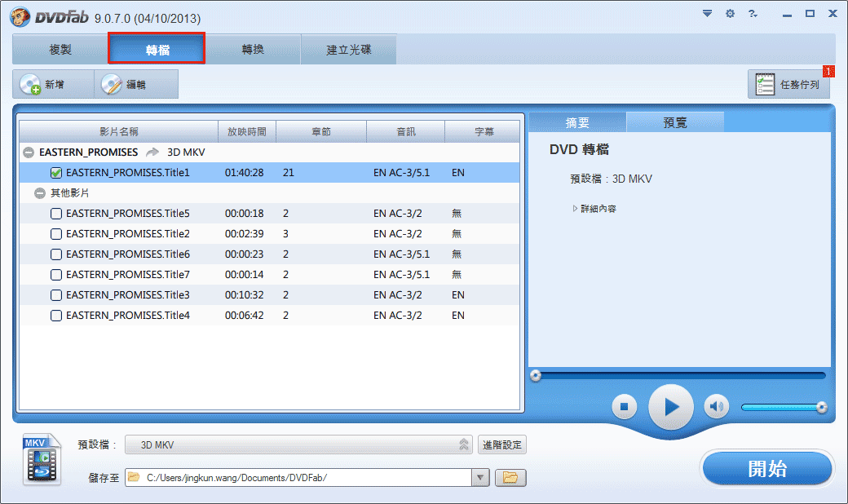
Task: Maximize the DVDFab window
Action: 810,14
